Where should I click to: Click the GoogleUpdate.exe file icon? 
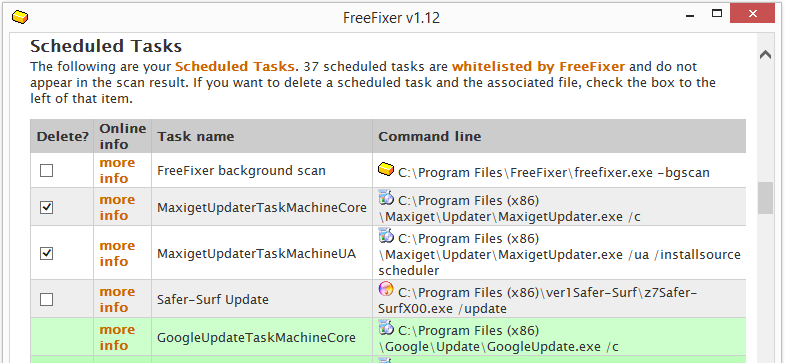(x=386, y=328)
